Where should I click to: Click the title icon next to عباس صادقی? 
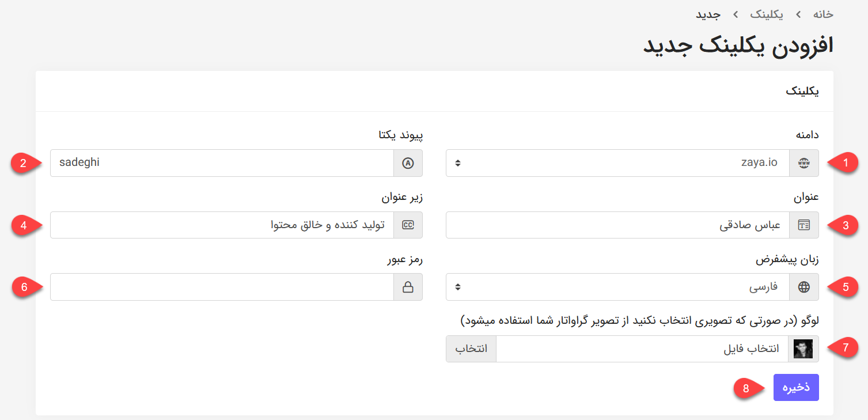tap(803, 225)
